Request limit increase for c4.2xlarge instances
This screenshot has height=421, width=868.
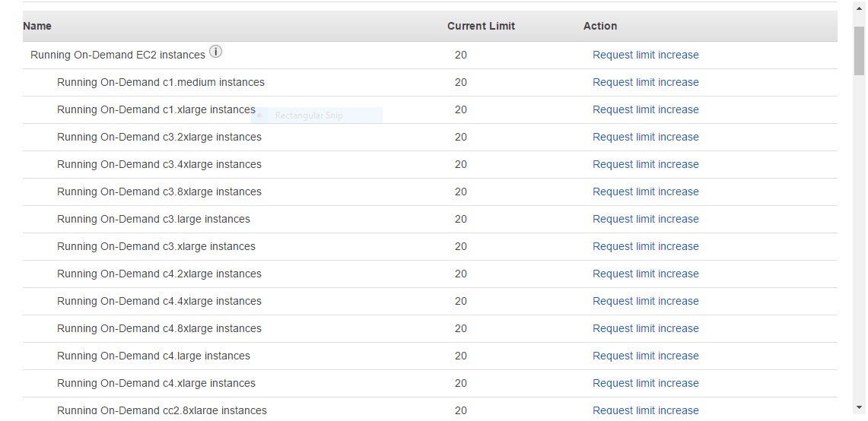645,274
